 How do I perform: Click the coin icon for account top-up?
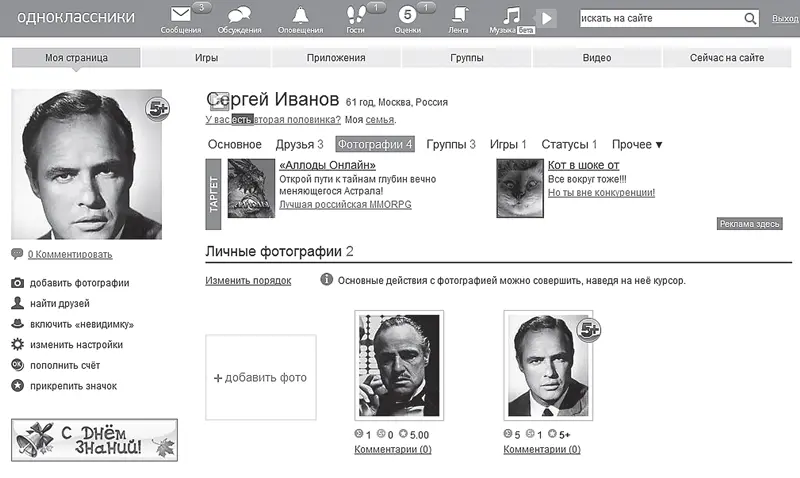point(17,365)
